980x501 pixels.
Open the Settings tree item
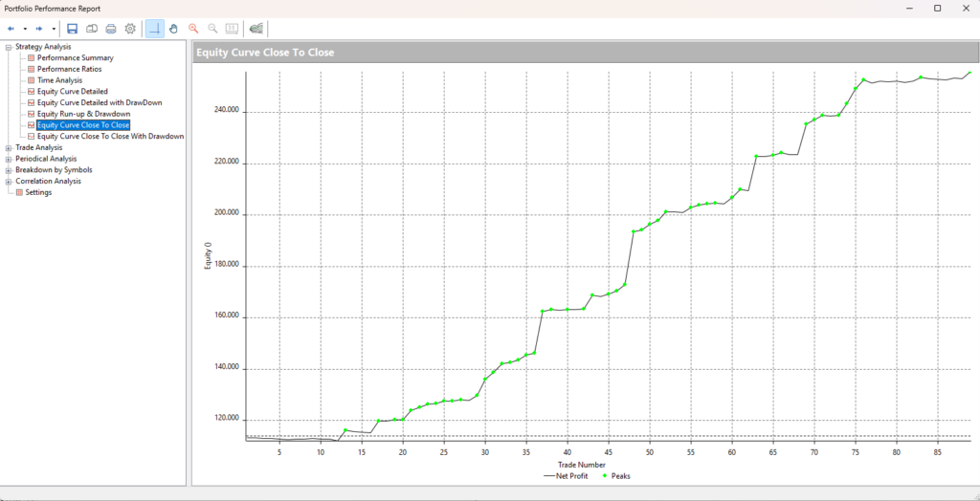click(38, 192)
